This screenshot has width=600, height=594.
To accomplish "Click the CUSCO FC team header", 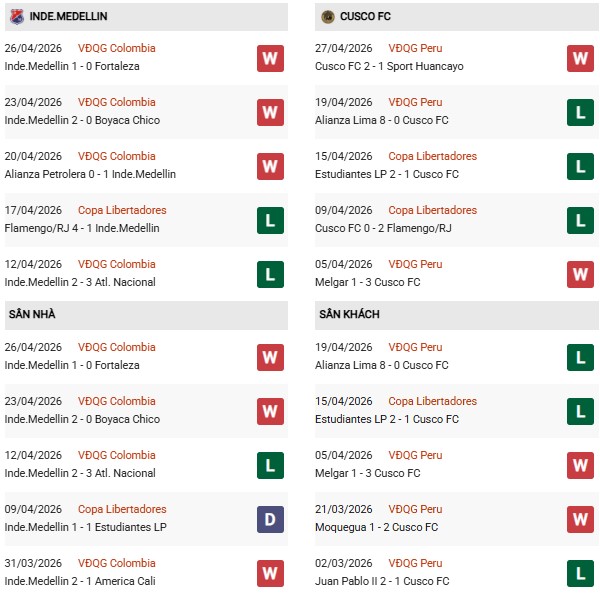I will coord(369,17).
